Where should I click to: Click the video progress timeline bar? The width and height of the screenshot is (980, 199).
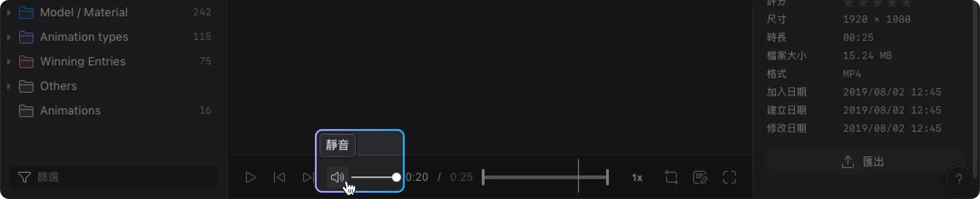[x=545, y=177]
